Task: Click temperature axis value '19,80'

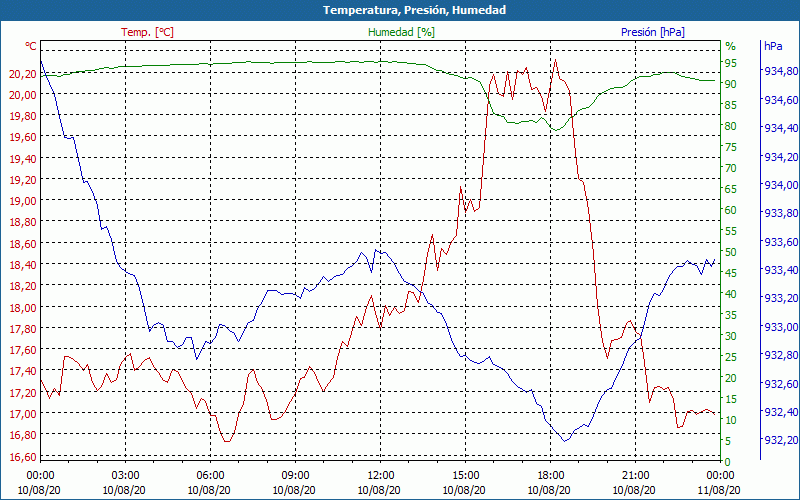Action: tap(23, 117)
